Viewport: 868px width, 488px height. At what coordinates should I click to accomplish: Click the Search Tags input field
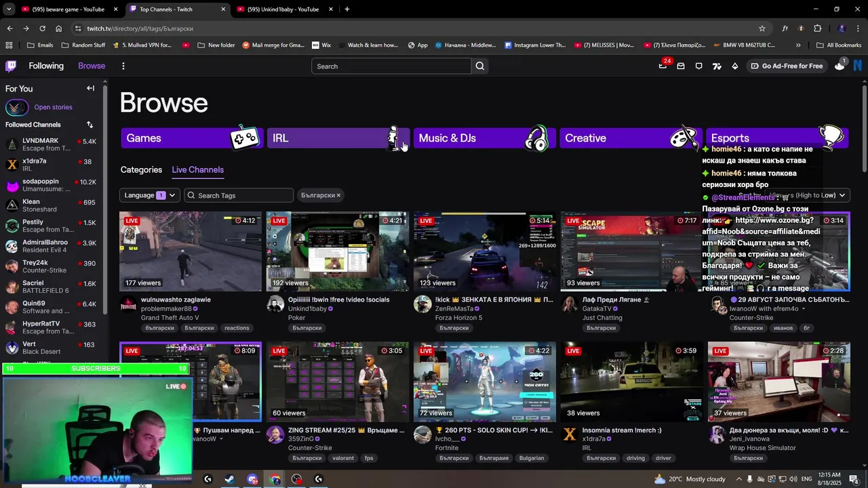239,195
